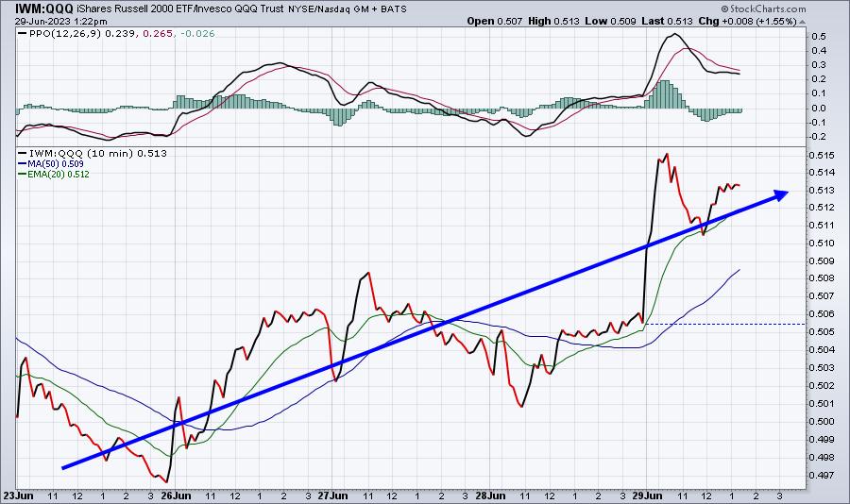850x504 pixels.
Task: Click the black line marker before PPO(12,26,9)
Action: click(x=23, y=34)
